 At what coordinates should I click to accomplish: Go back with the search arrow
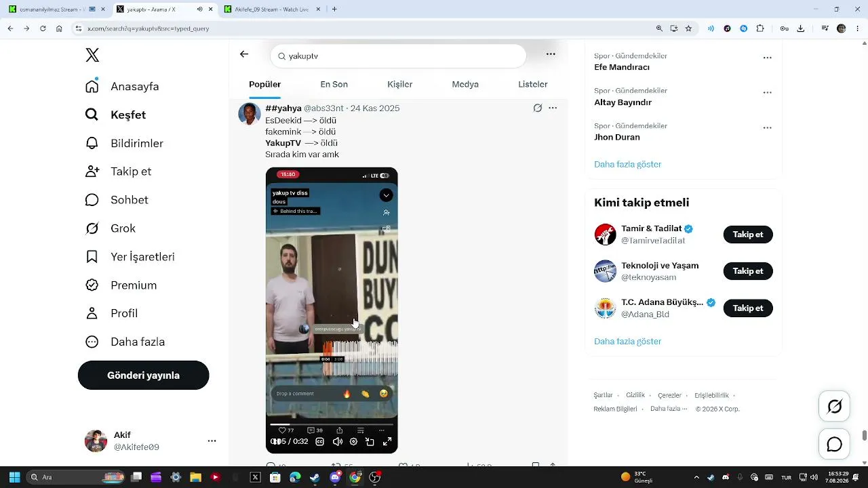[244, 54]
